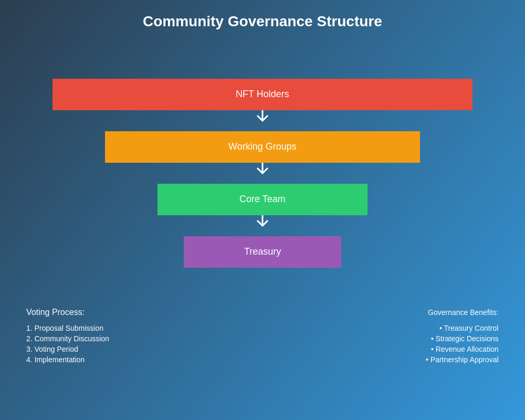The width and height of the screenshot is (525, 420).
Task: Click the Voting Process heading
Action: click(x=55, y=312)
